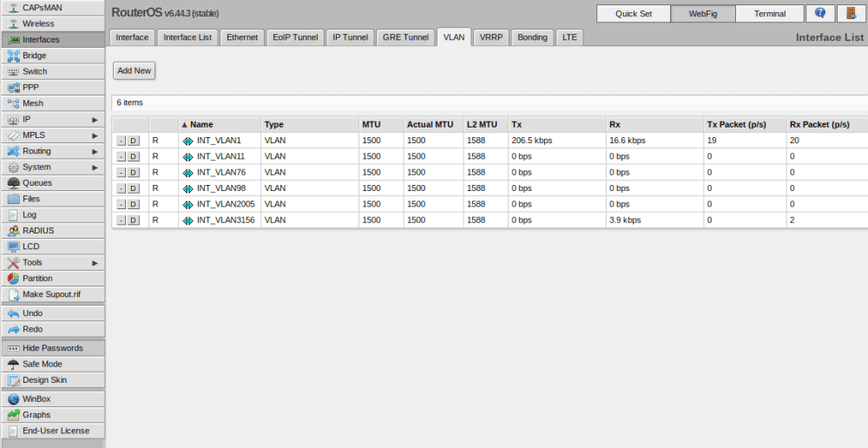Open the IP Tunnel tab
The width and height of the screenshot is (868, 448).
(x=351, y=37)
